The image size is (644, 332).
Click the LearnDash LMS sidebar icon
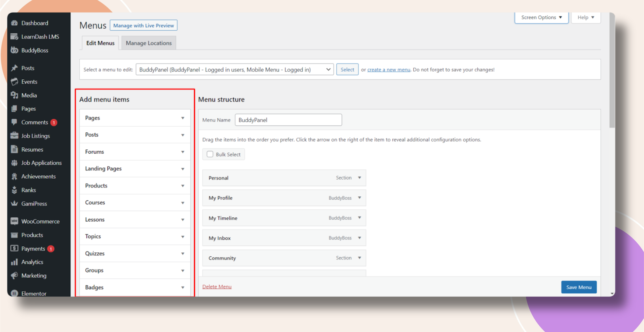[14, 37]
